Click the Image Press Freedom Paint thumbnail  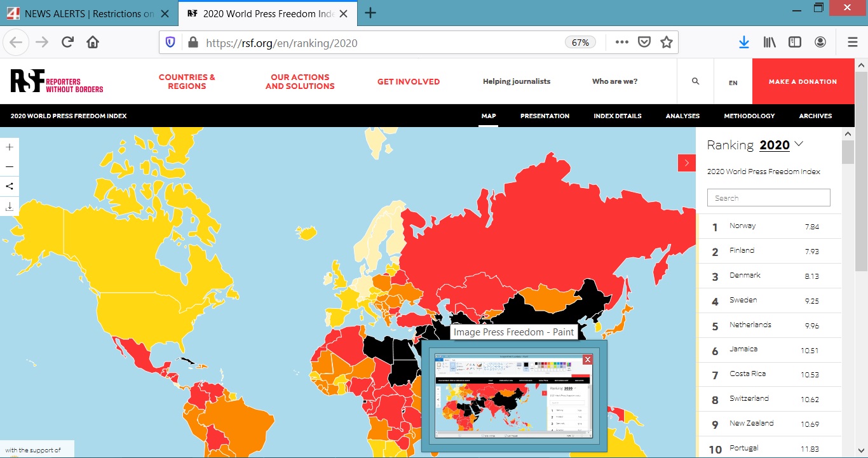click(513, 396)
